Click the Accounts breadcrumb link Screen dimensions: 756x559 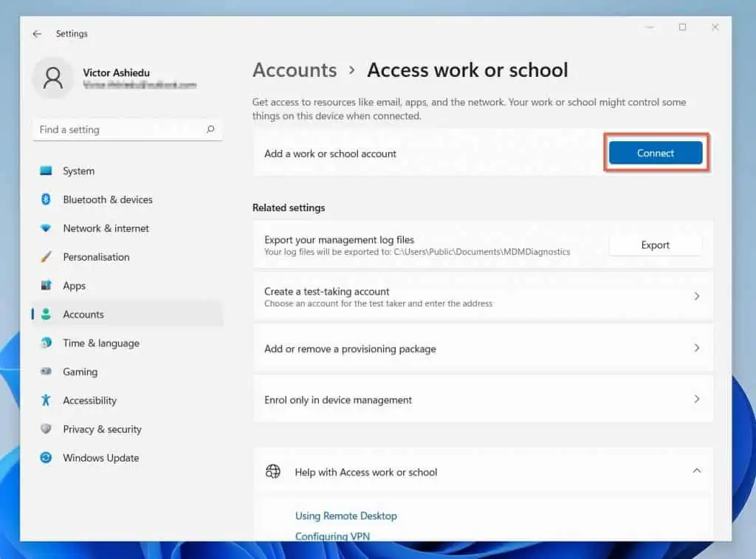295,70
